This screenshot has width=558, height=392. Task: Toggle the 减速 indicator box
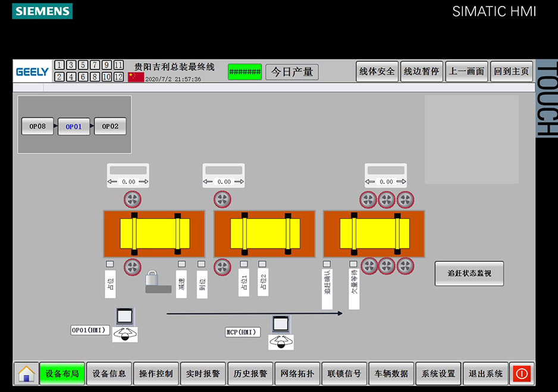[181, 264]
